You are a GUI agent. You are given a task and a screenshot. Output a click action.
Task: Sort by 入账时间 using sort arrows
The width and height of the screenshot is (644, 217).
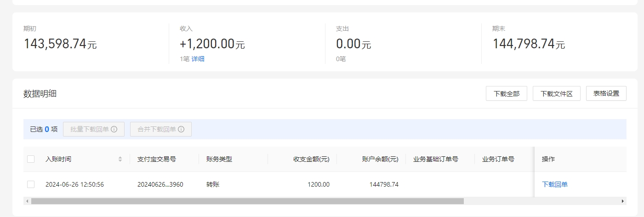click(120, 159)
